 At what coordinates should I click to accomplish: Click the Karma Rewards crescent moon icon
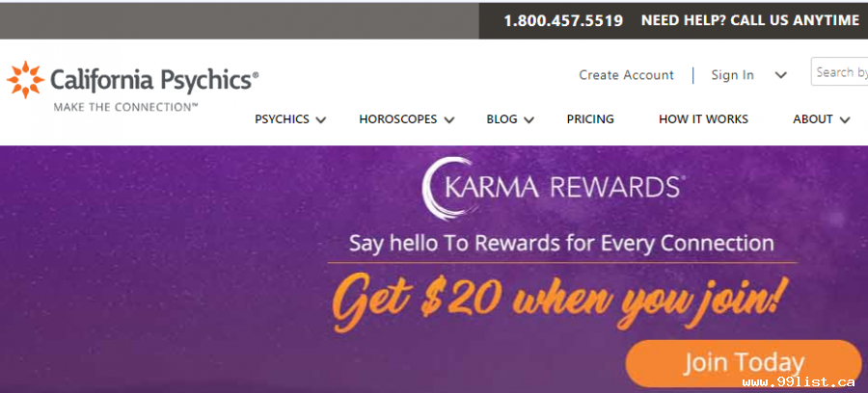447,189
